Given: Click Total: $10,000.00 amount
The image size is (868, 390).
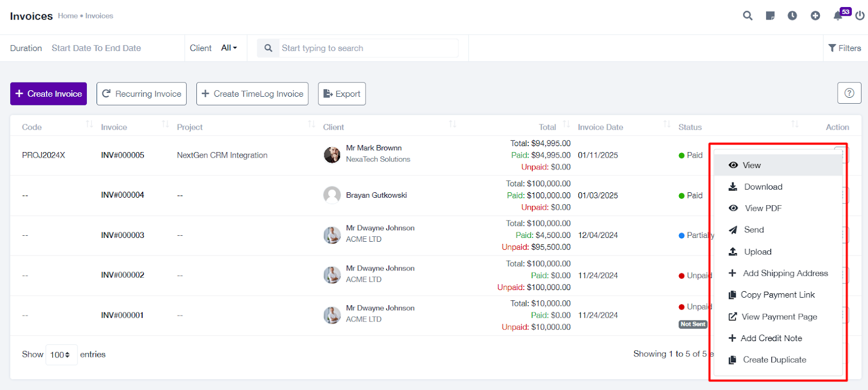Looking at the screenshot, I should (540, 304).
